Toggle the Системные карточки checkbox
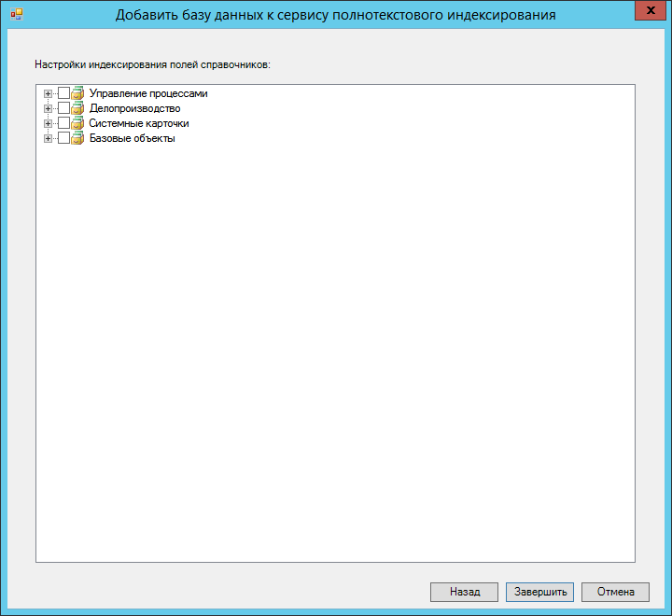 pos(63,123)
